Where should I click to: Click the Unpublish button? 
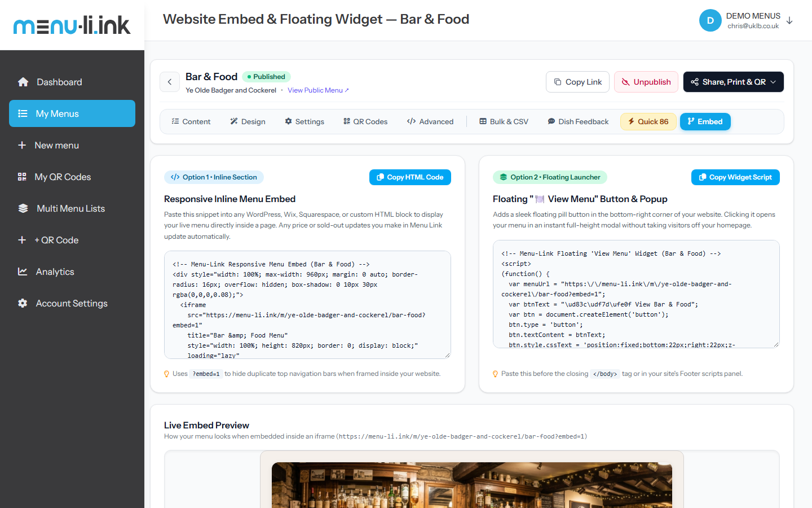[x=646, y=82]
